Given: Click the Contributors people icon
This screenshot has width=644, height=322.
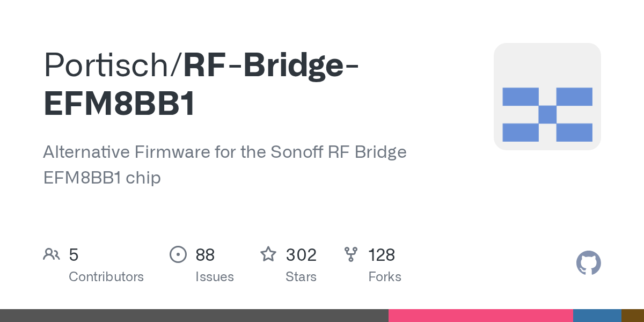Looking at the screenshot, I should tap(52, 254).
